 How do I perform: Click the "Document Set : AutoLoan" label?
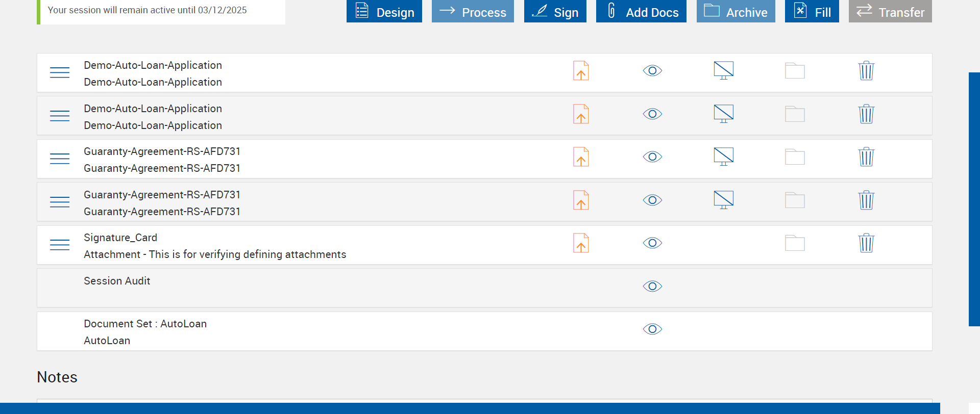click(145, 324)
